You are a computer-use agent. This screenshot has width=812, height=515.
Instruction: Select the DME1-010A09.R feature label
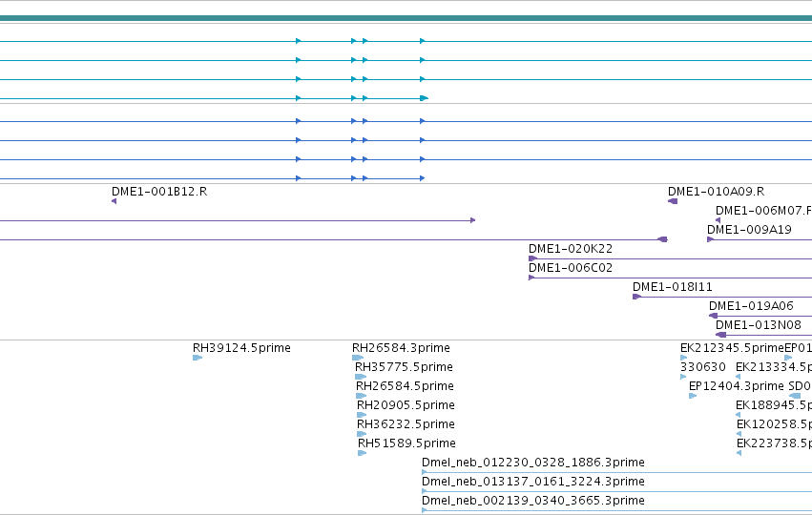click(717, 192)
